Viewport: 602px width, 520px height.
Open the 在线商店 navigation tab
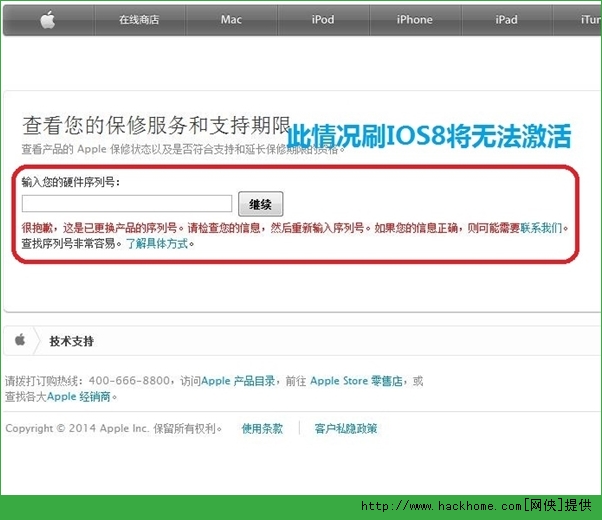[139, 19]
